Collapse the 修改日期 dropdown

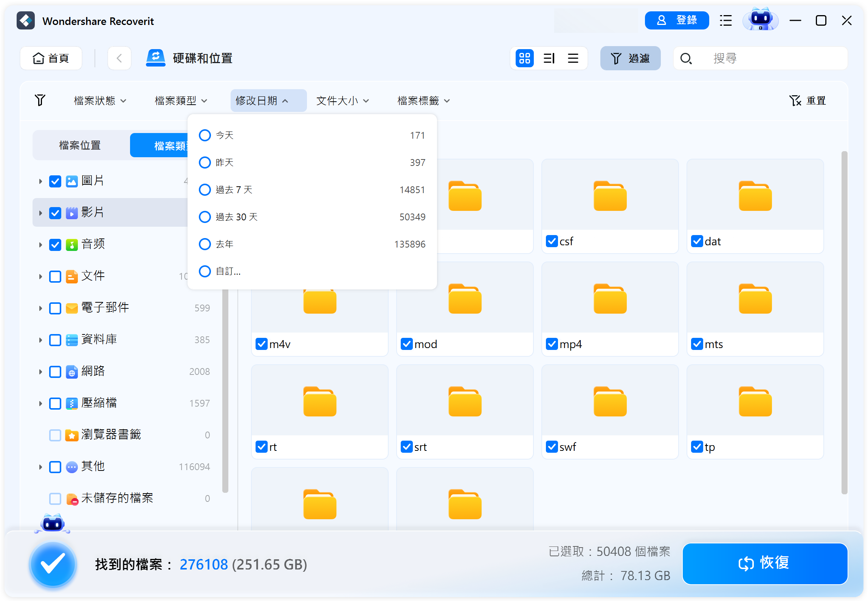268,101
